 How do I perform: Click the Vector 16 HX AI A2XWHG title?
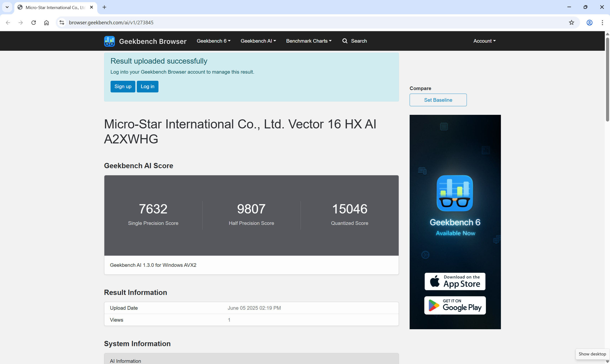[240, 131]
